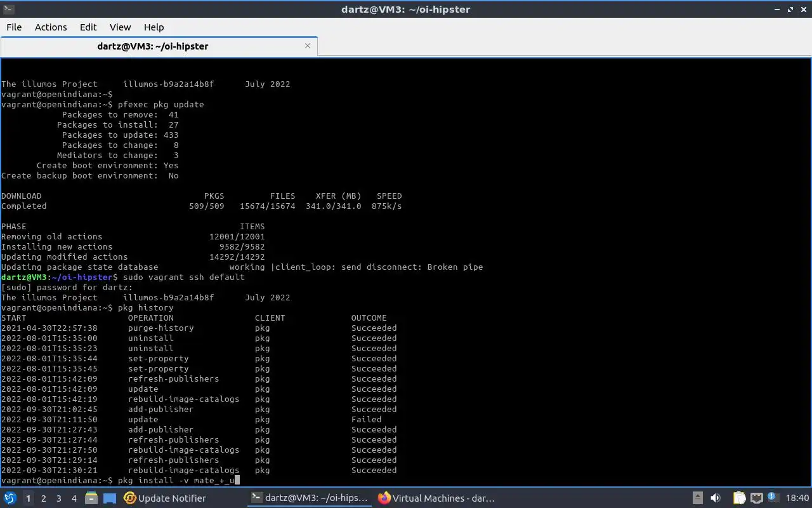
Task: Click the command prompt input line 'pkg install -v mate_+_u'
Action: click(x=176, y=480)
